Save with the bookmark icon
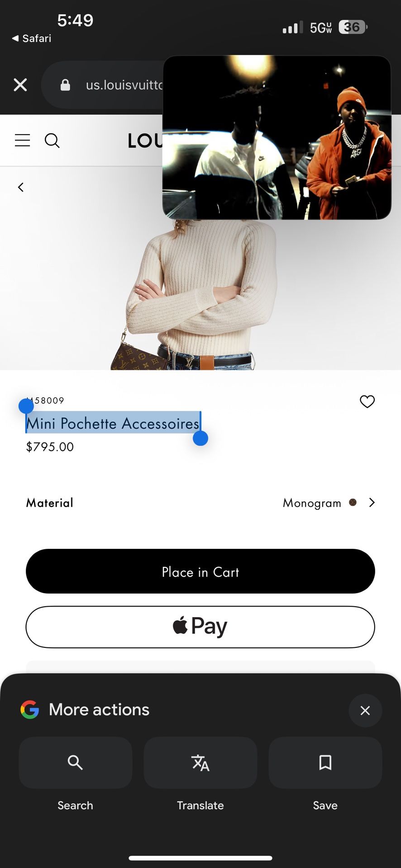The width and height of the screenshot is (401, 868). [325, 763]
